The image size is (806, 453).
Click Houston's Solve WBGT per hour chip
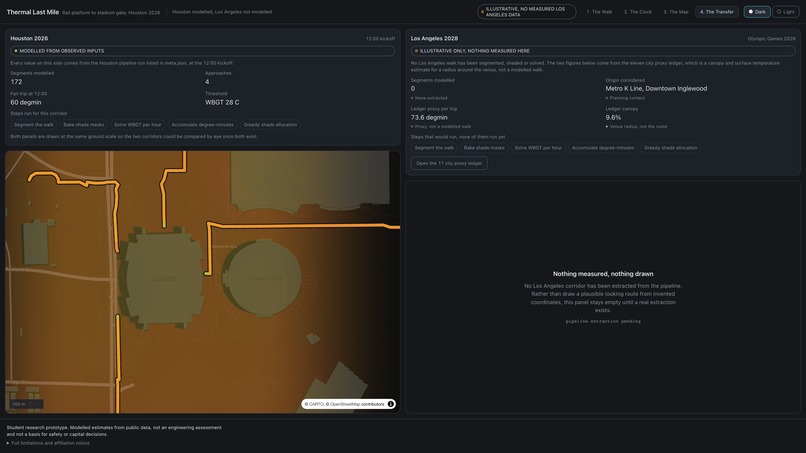pos(137,125)
